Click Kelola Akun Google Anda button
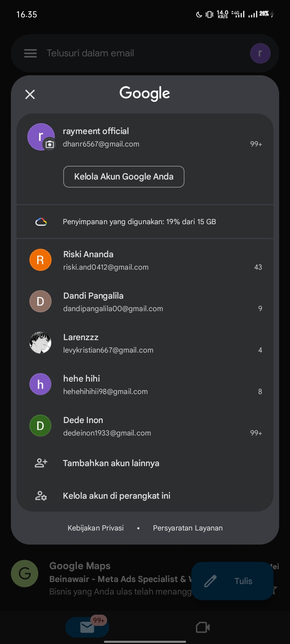290x644 pixels. point(124,177)
